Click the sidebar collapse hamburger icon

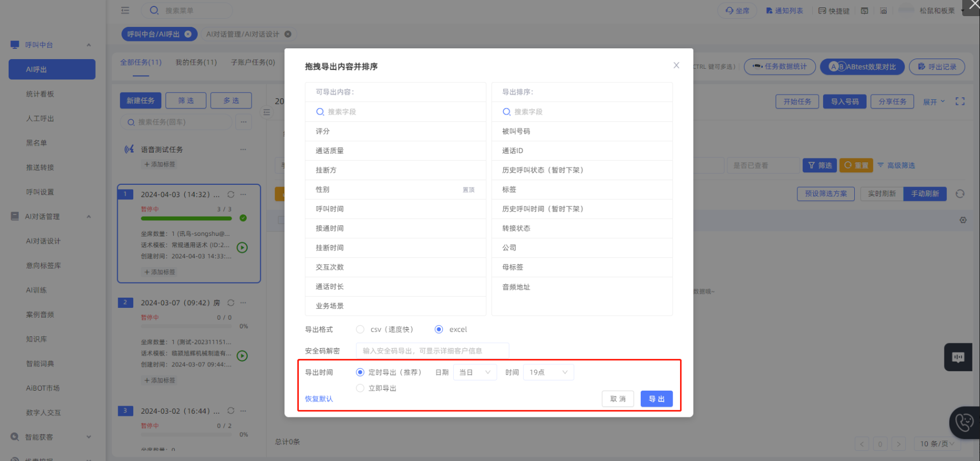point(125,10)
